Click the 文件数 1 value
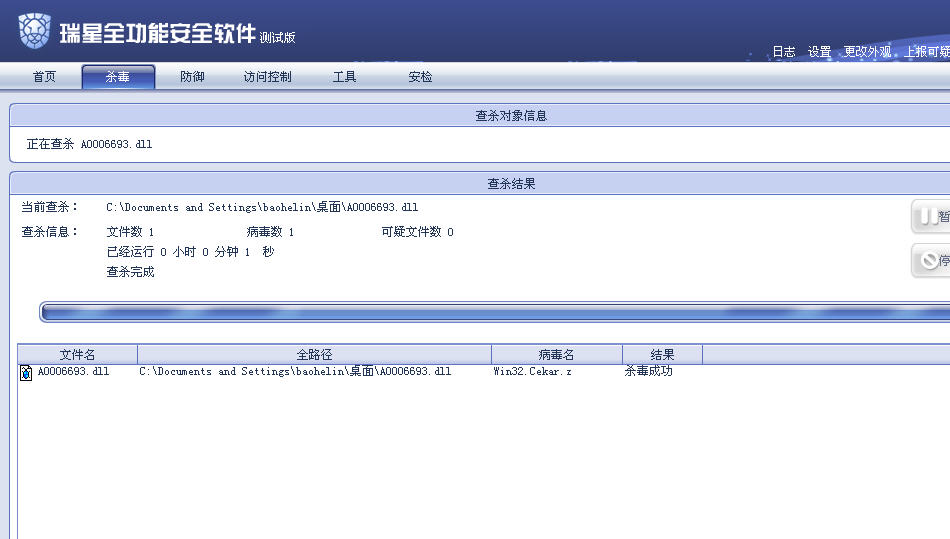Viewport: 950px width, 539px height. click(x=130, y=232)
